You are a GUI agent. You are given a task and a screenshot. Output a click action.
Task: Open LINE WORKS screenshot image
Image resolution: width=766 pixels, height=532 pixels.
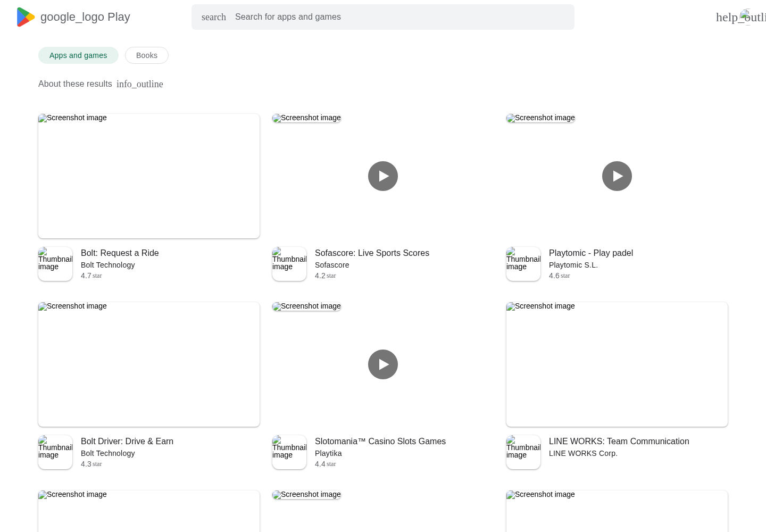617,364
